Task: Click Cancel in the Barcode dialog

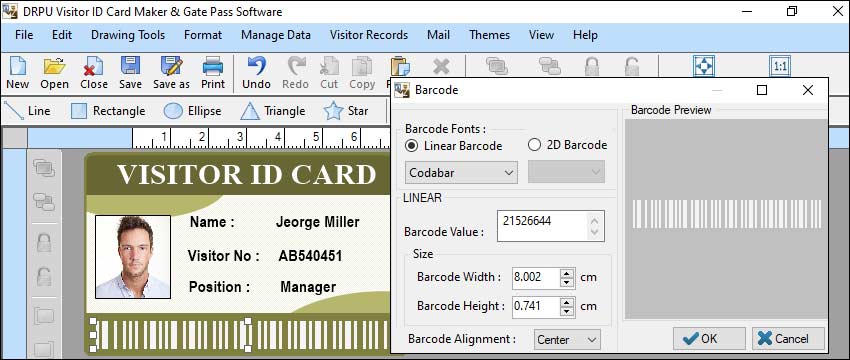Action: pyautogui.click(x=788, y=339)
